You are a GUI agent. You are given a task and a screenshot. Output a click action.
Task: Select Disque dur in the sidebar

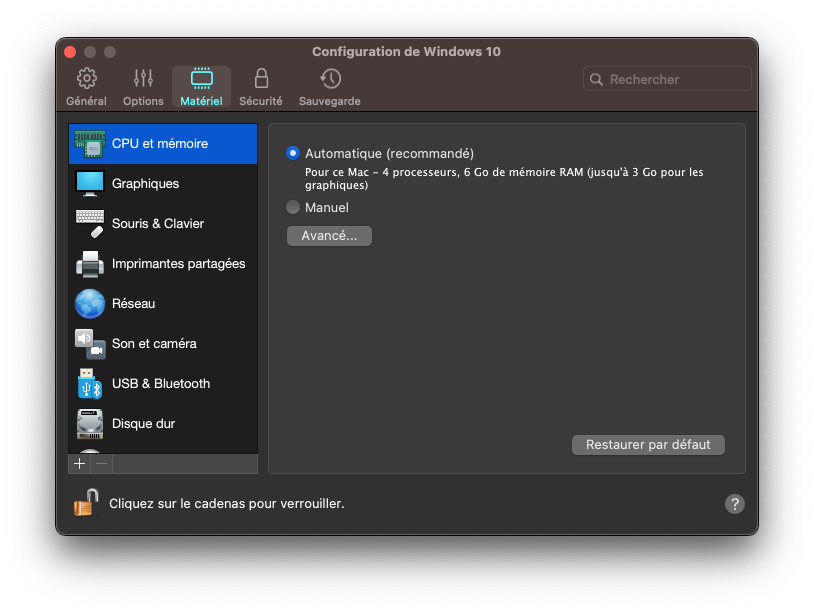pos(163,424)
